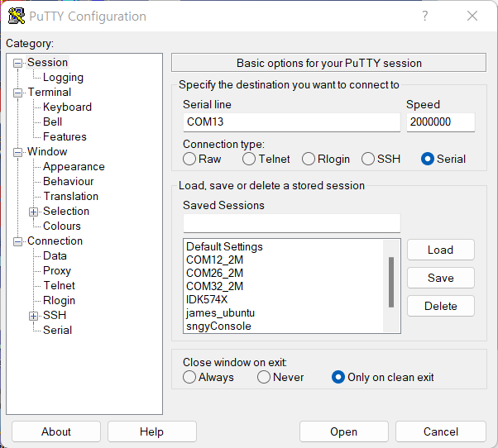This screenshot has width=498, height=448.
Task: Open Telnet settings in category tree
Action: pos(59,285)
